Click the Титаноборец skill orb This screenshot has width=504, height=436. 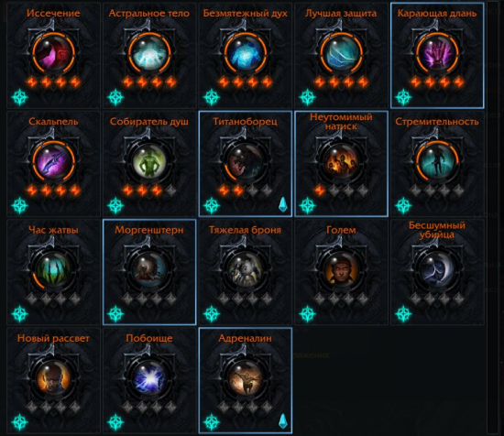tap(246, 160)
